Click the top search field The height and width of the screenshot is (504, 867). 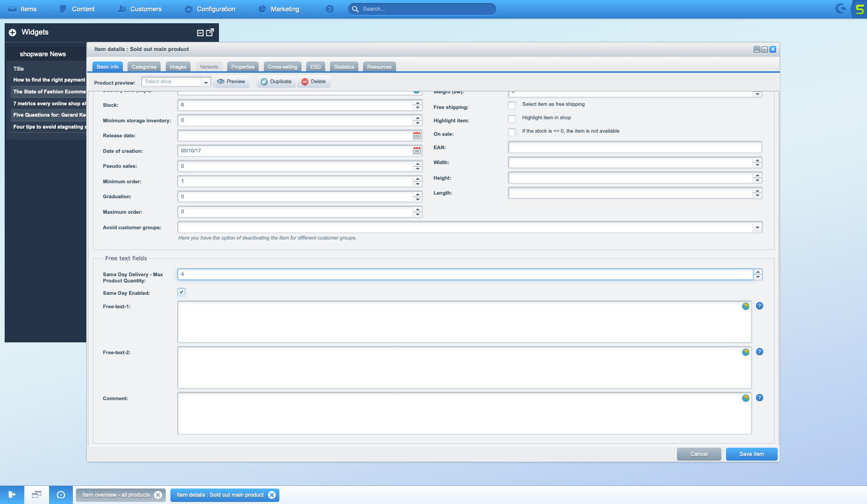tap(422, 9)
